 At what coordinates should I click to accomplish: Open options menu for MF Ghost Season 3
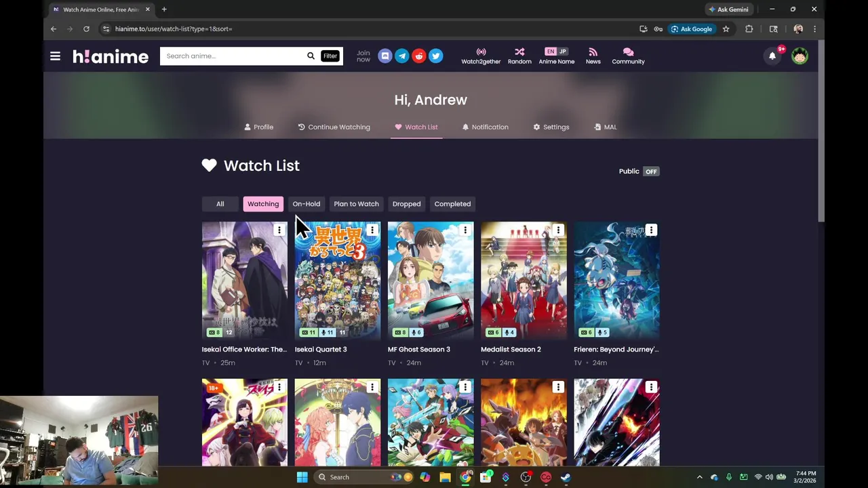tap(465, 230)
